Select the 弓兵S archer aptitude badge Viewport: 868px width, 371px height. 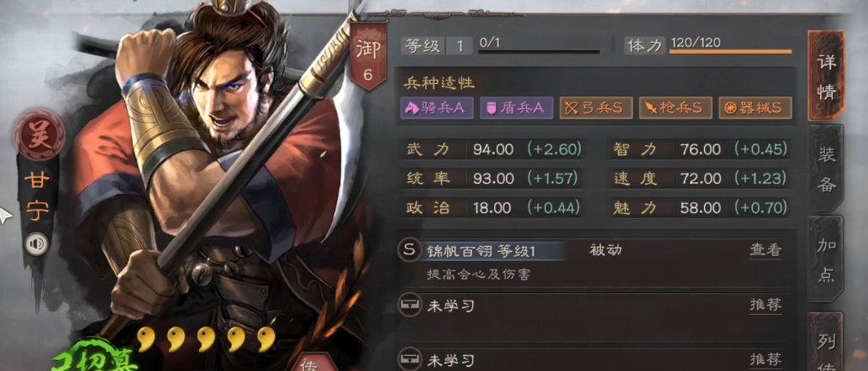(x=596, y=107)
